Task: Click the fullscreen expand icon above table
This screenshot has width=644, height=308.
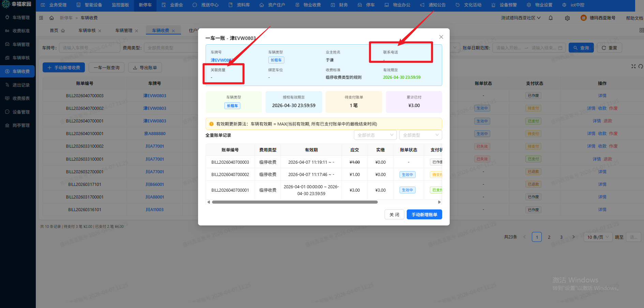Action: (x=633, y=66)
